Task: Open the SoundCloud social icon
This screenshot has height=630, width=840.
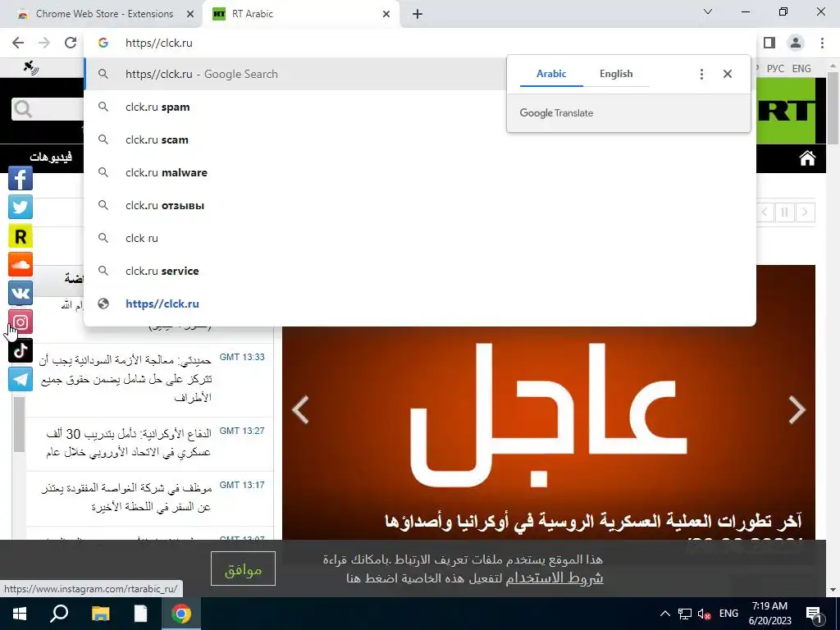Action: pyautogui.click(x=21, y=265)
